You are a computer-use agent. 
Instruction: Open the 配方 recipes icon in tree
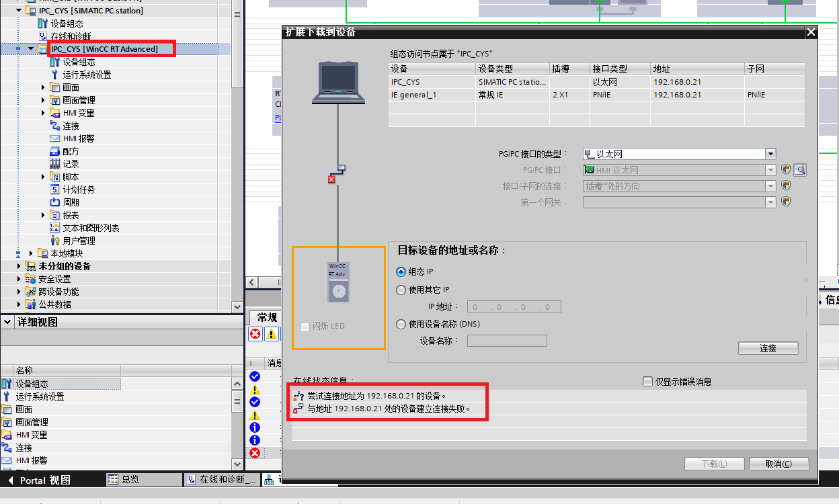pos(55,151)
